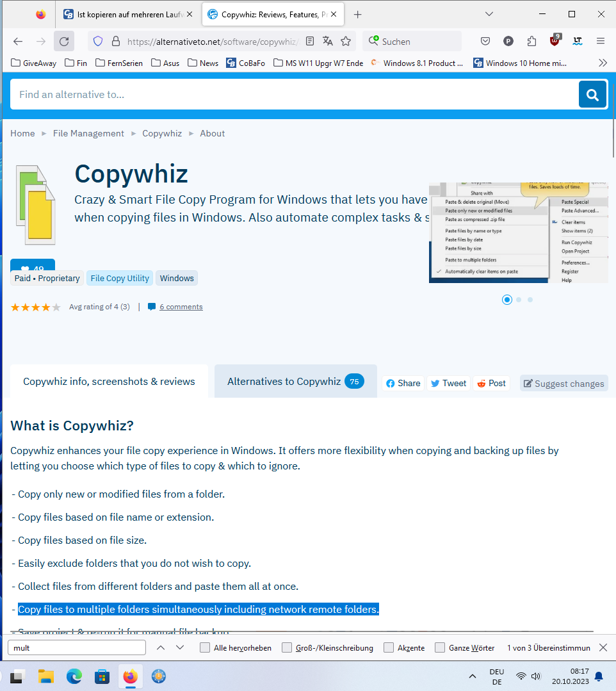Toggle 'Groß-/Kleinschreibung' checkbox
This screenshot has height=691, width=616.
tap(287, 648)
